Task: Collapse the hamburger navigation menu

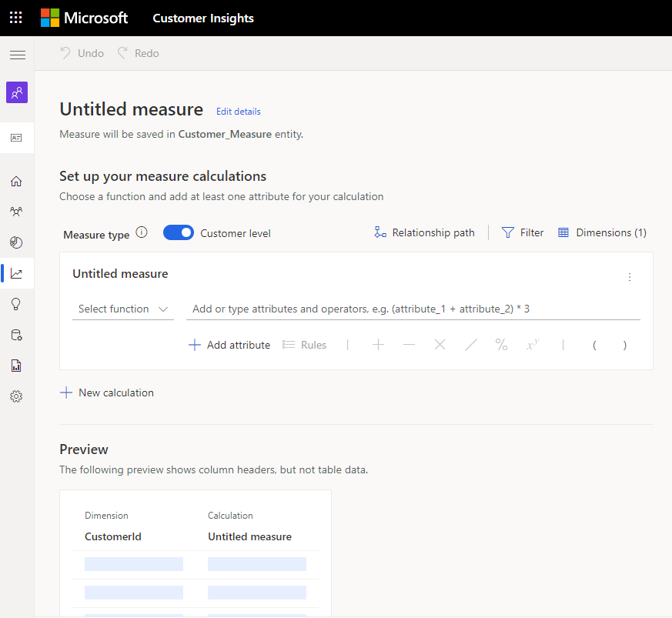Action: pos(18,55)
